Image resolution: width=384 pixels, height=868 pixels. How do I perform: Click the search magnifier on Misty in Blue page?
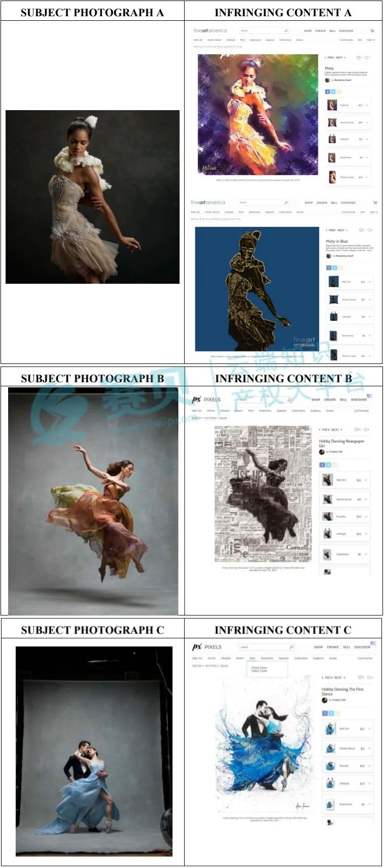click(x=286, y=203)
